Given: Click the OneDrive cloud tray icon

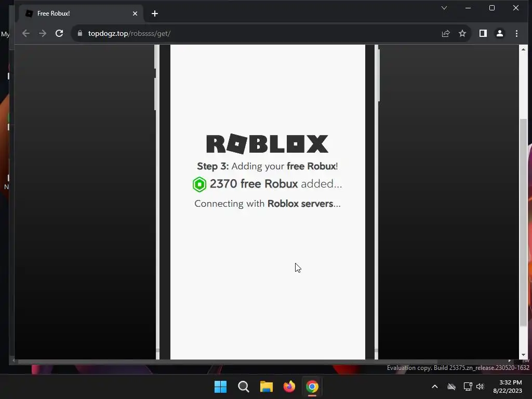Looking at the screenshot, I should (x=451, y=387).
